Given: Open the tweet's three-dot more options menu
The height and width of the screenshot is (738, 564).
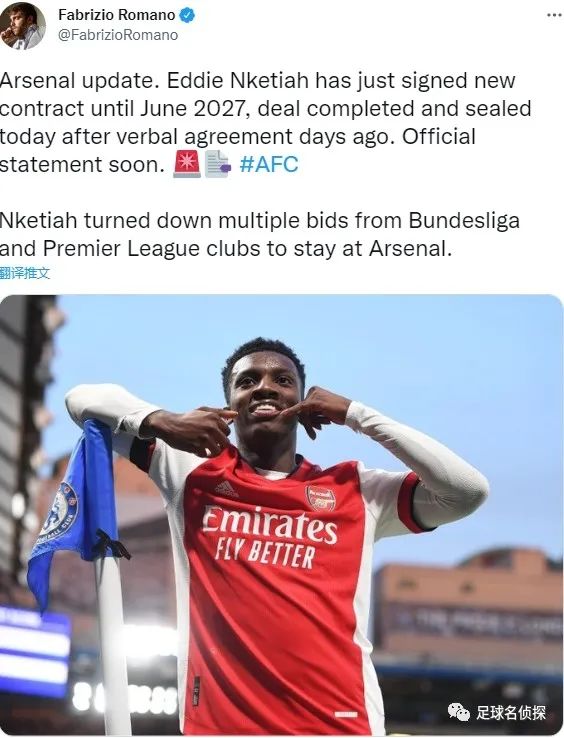Looking at the screenshot, I should point(554,15).
